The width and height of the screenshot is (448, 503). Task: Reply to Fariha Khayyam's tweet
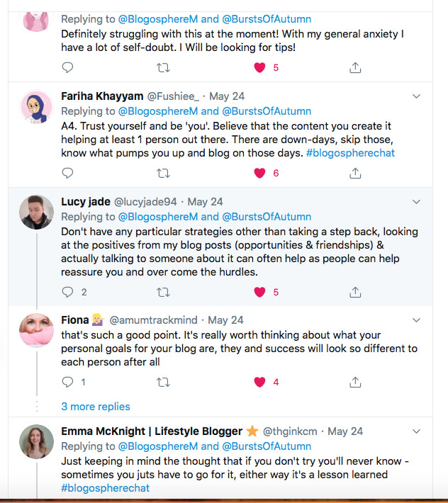point(67,173)
